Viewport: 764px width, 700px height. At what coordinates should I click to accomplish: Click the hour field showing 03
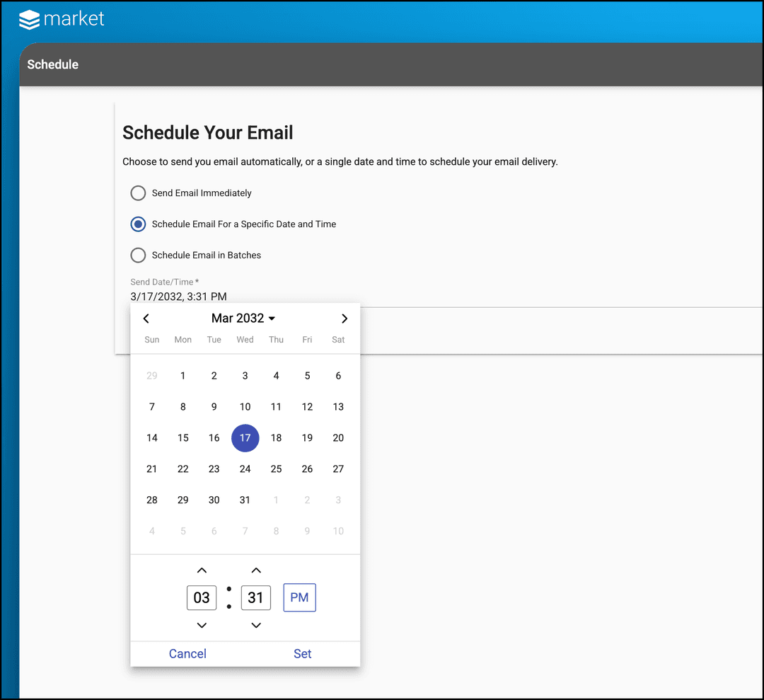(x=202, y=597)
